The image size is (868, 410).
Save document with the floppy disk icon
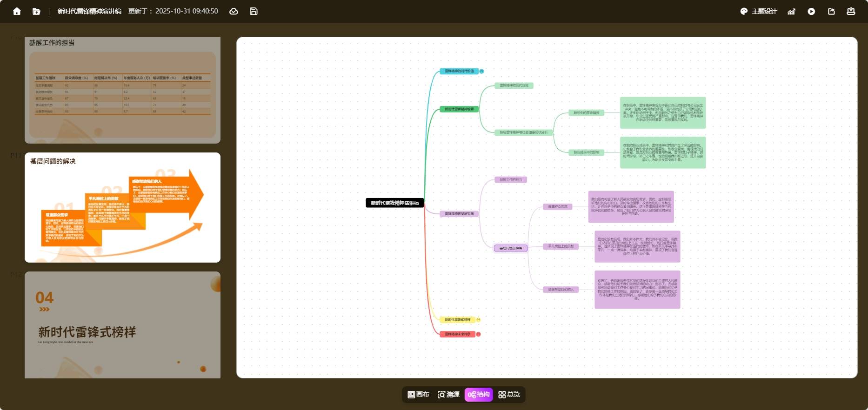coord(254,11)
